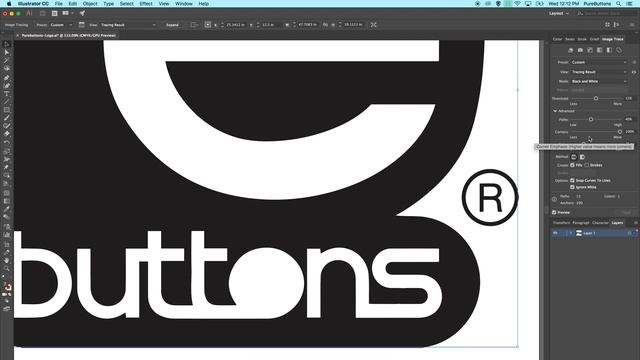Click the Expand button in control bar
640x360 pixels.
pos(172,25)
